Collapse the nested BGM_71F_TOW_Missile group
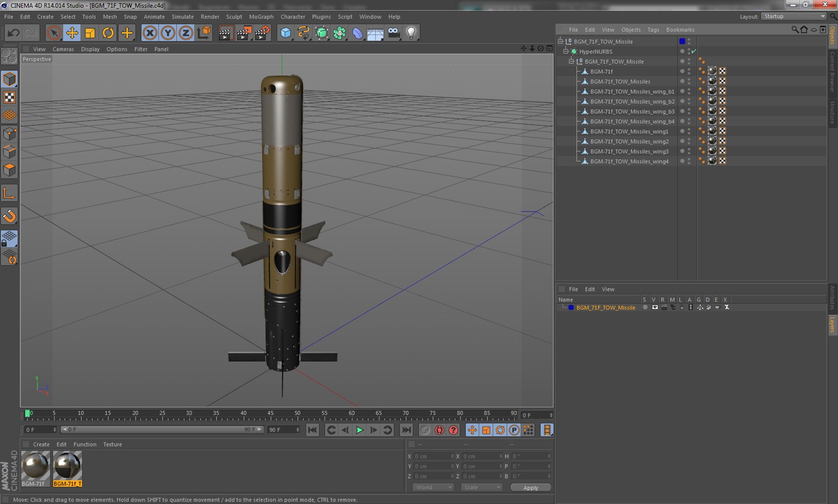Image resolution: width=838 pixels, height=504 pixels. point(572,61)
